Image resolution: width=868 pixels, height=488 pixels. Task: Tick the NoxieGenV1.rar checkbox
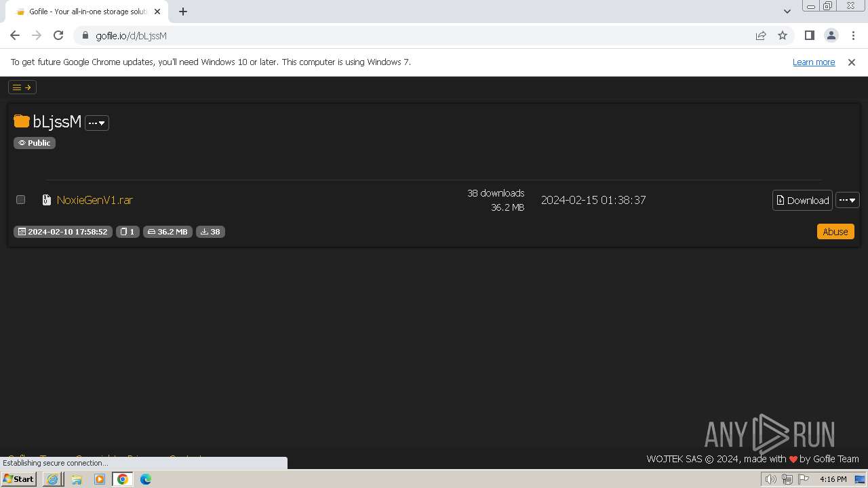click(20, 199)
